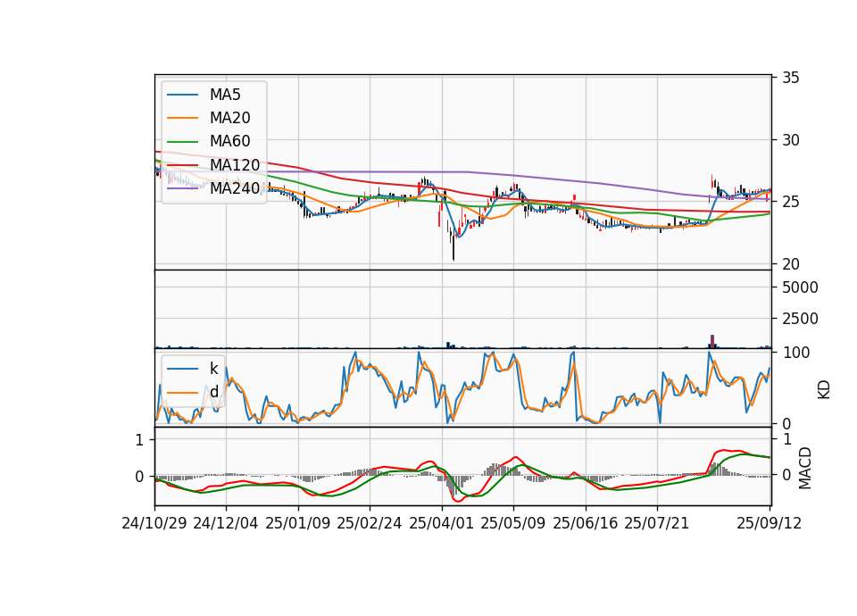The image size is (857, 616).
Task: Click the 25/06/16 date label
Action: [x=586, y=523]
